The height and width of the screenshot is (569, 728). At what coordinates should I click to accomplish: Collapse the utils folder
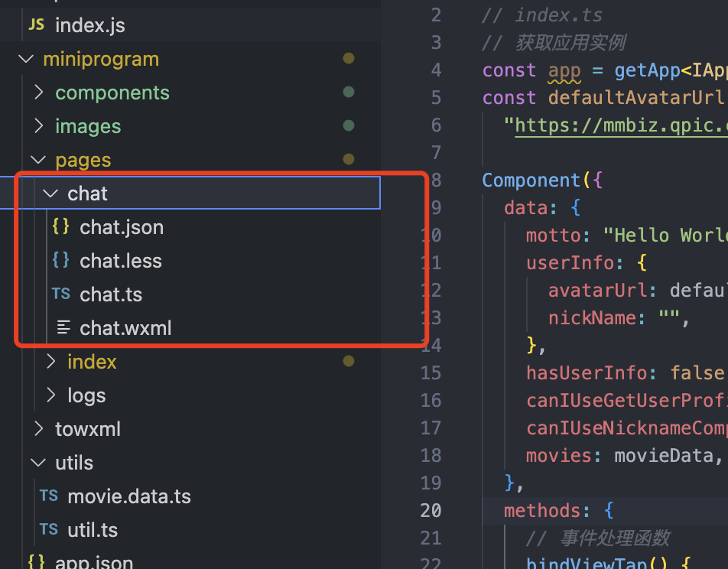[39, 463]
